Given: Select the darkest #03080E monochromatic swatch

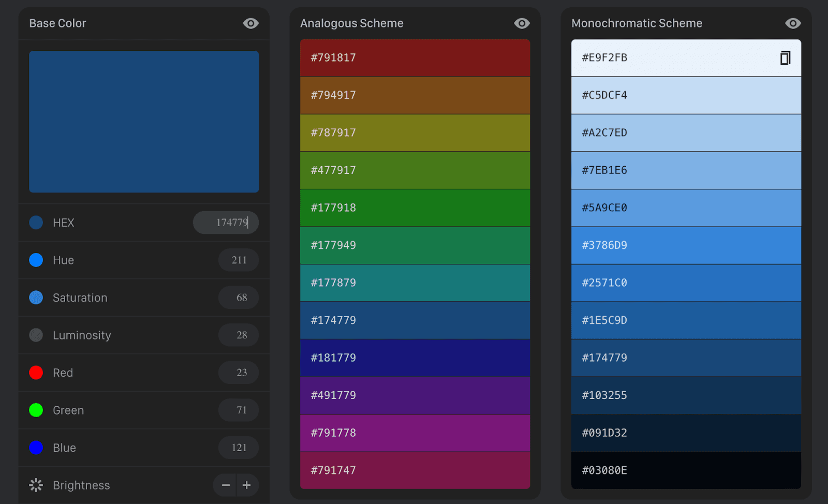Looking at the screenshot, I should (686, 470).
